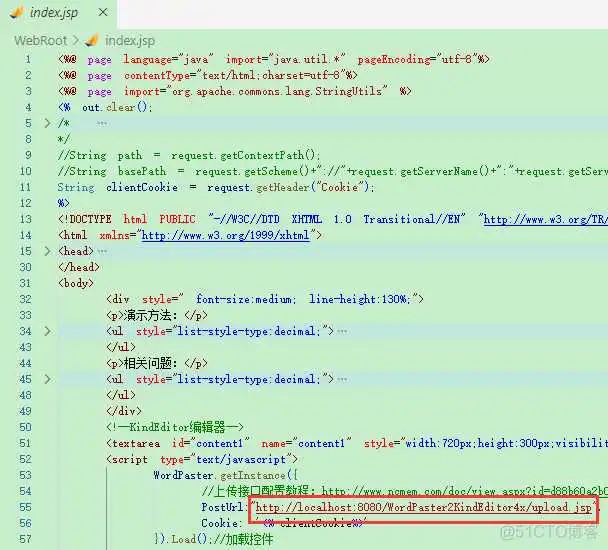The height and width of the screenshot is (550, 608).
Task: Click line number 55 in the gutter
Action: [x=26, y=507]
